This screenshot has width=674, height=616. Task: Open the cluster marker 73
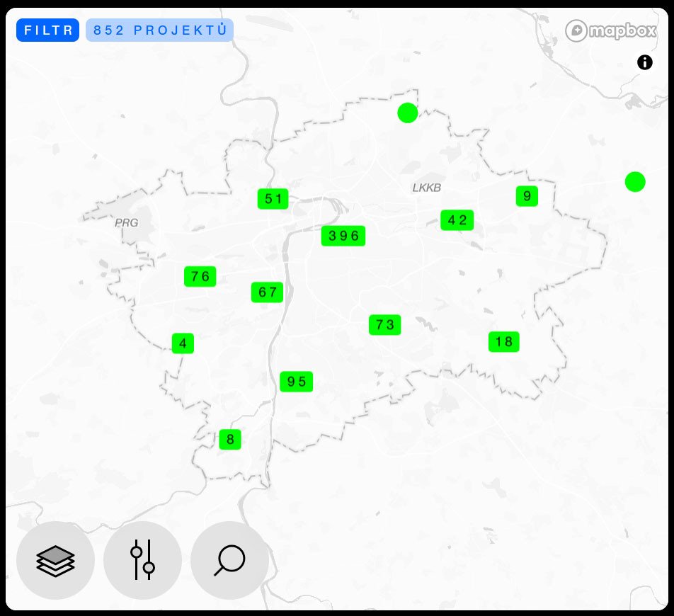(384, 324)
